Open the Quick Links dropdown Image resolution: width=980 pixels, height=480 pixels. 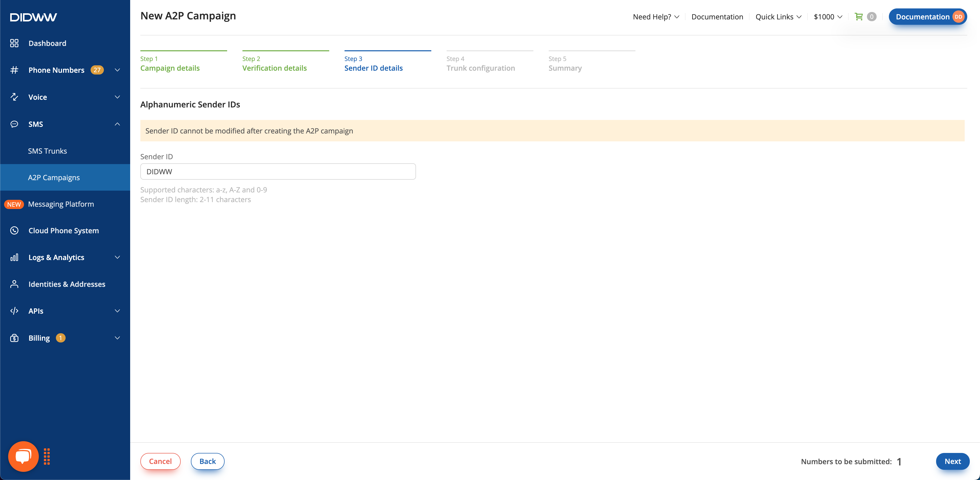[x=778, y=17]
